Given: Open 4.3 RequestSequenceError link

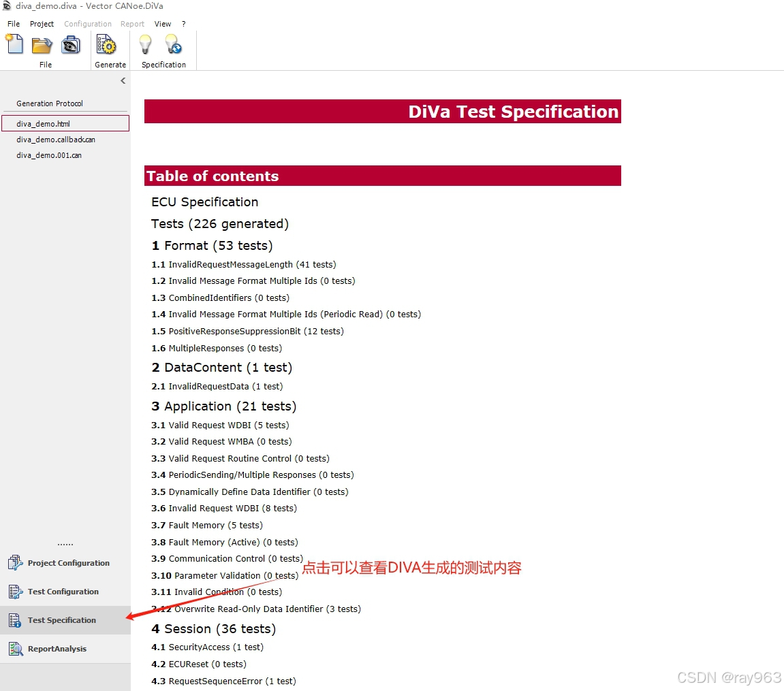Looking at the screenshot, I should [x=223, y=681].
